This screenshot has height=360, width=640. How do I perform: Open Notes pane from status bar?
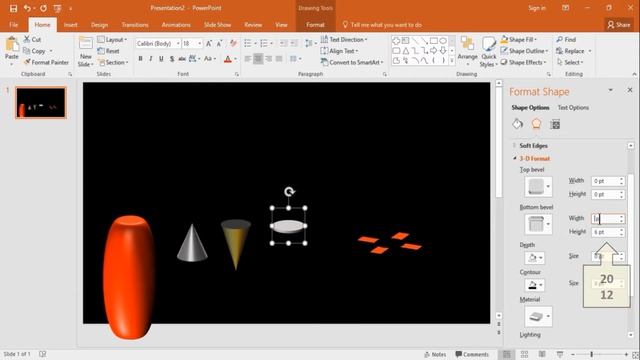pos(435,354)
